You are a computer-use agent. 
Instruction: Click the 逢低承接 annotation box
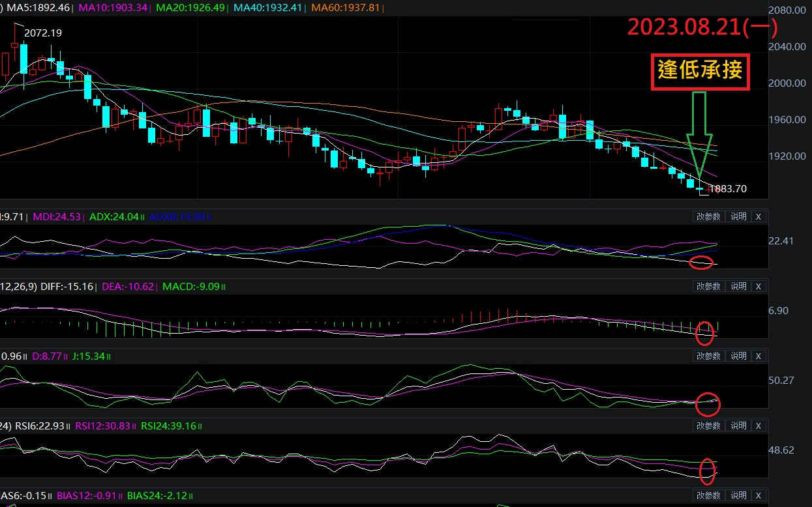tap(700, 71)
